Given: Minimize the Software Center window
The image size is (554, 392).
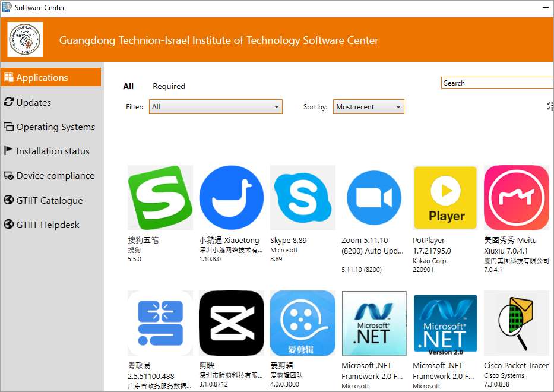Looking at the screenshot, I should point(546,7).
